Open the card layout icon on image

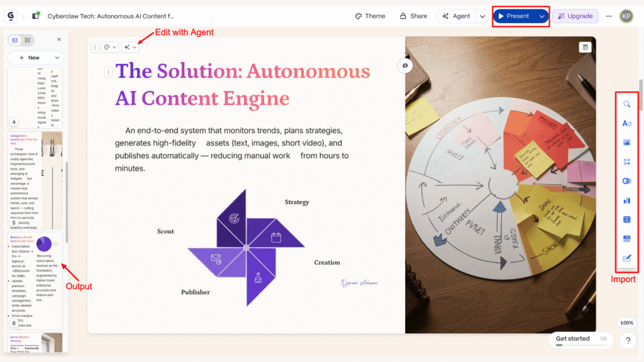(585, 47)
